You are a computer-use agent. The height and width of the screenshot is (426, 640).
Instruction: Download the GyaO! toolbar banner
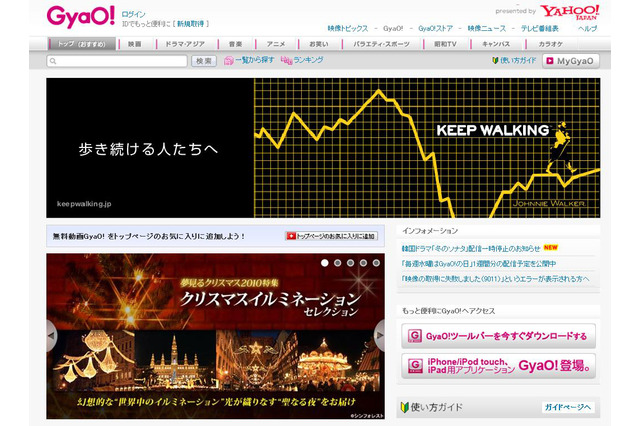(497, 336)
